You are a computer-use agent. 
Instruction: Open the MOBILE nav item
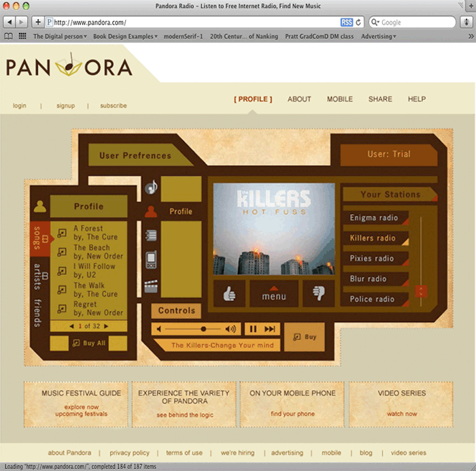340,99
